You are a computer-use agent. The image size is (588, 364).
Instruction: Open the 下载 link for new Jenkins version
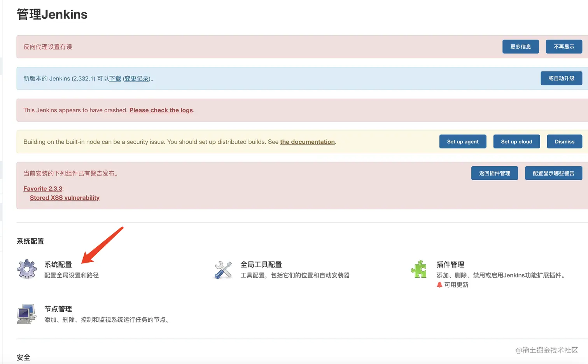point(115,78)
